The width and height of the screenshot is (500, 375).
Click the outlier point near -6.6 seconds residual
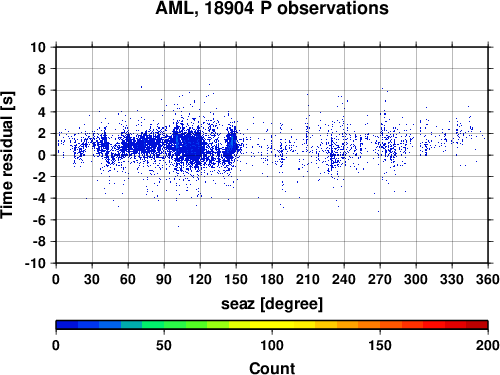(x=178, y=226)
